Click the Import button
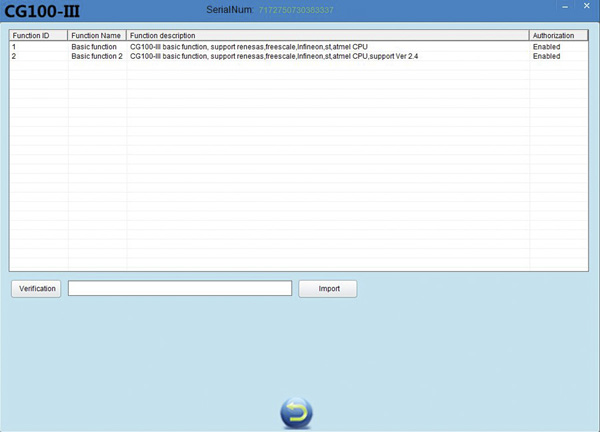Image resolution: width=600 pixels, height=432 pixels. (x=328, y=289)
